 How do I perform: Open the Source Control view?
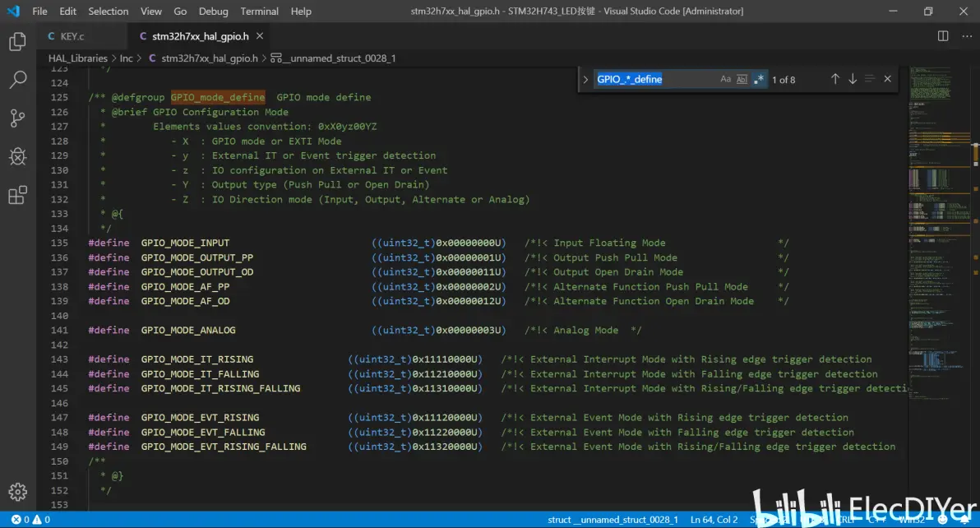17,118
